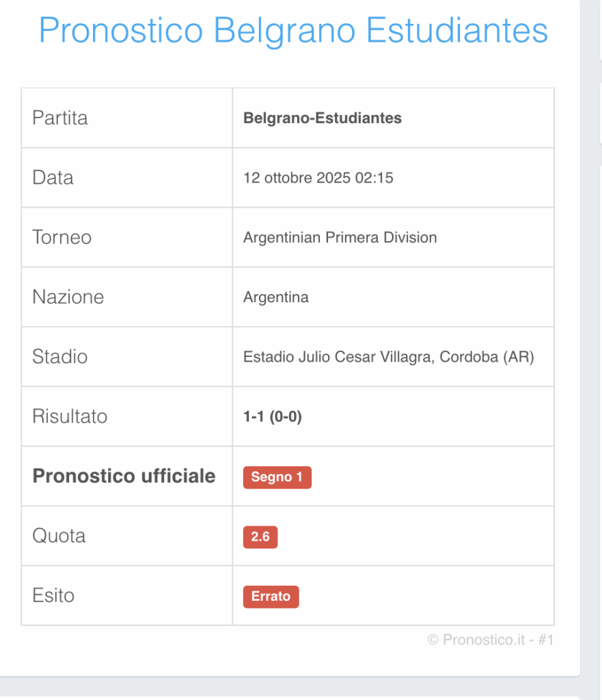The width and height of the screenshot is (602, 700).
Task: Click the date 12 ottobre 2025 02:15
Action: coord(318,178)
